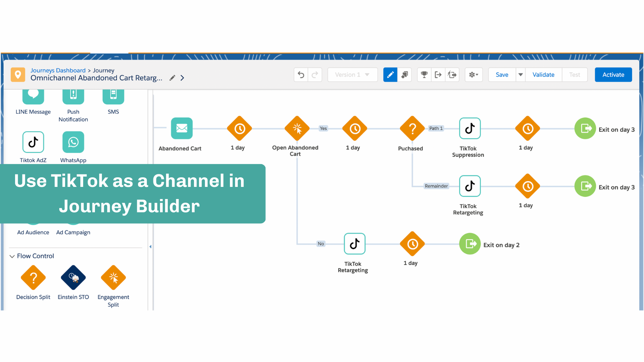Screen dimensions: 644x362
Task: Click the redo arrow in the toolbar
Action: [x=315, y=75]
